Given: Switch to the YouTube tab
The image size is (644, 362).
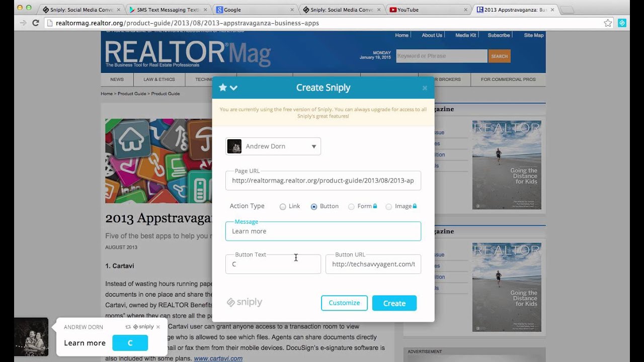Looking at the screenshot, I should [x=428, y=10].
